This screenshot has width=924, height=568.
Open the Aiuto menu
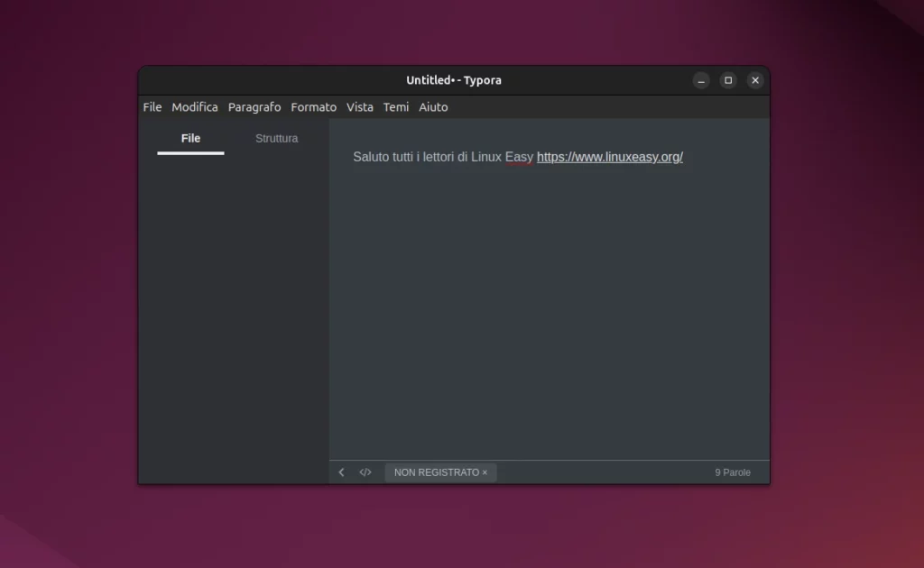click(433, 107)
